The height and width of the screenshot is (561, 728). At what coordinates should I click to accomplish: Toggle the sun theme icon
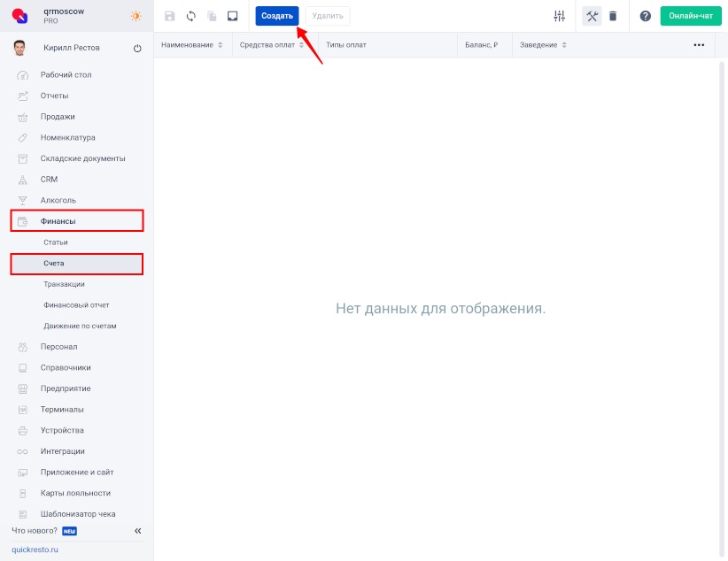point(136,16)
